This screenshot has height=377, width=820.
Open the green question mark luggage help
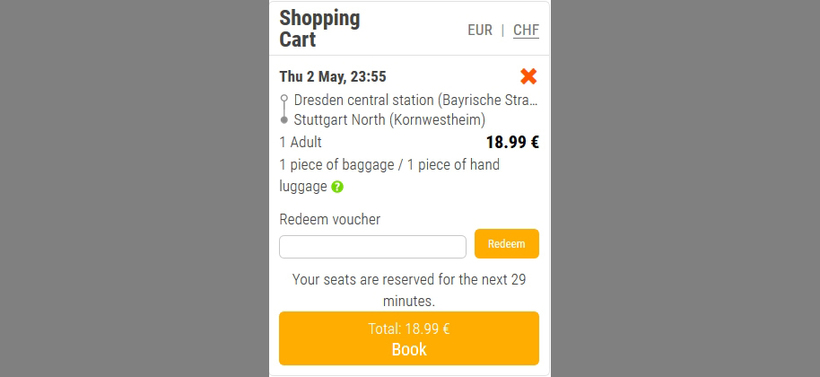click(x=337, y=187)
